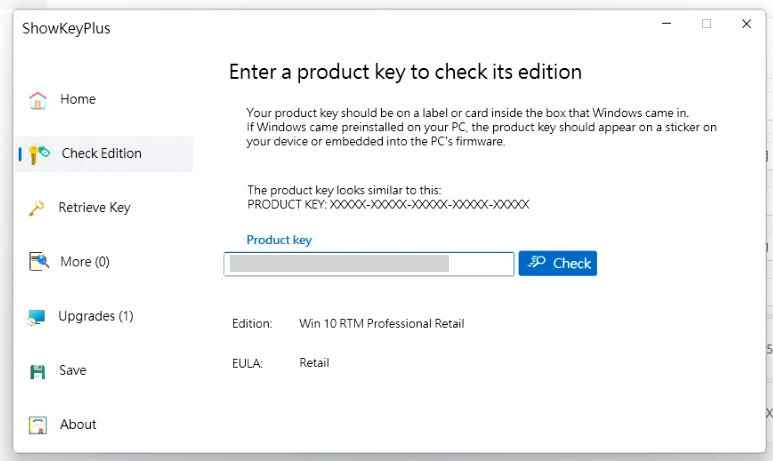Click the ShowKeyPlus window title

click(66, 29)
